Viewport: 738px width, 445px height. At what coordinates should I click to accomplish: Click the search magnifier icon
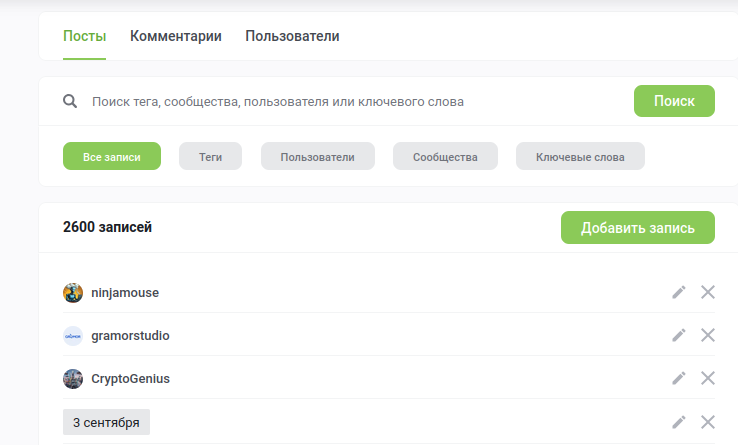tap(70, 102)
